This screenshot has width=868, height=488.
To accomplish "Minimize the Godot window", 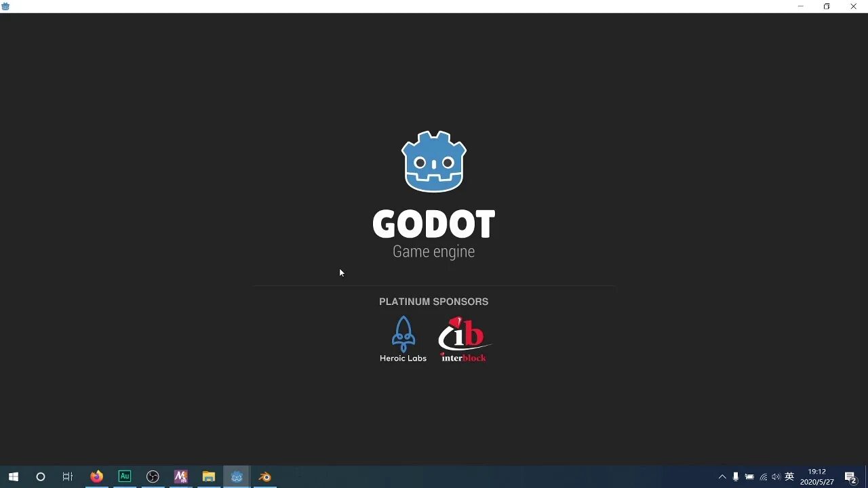I will point(801,6).
